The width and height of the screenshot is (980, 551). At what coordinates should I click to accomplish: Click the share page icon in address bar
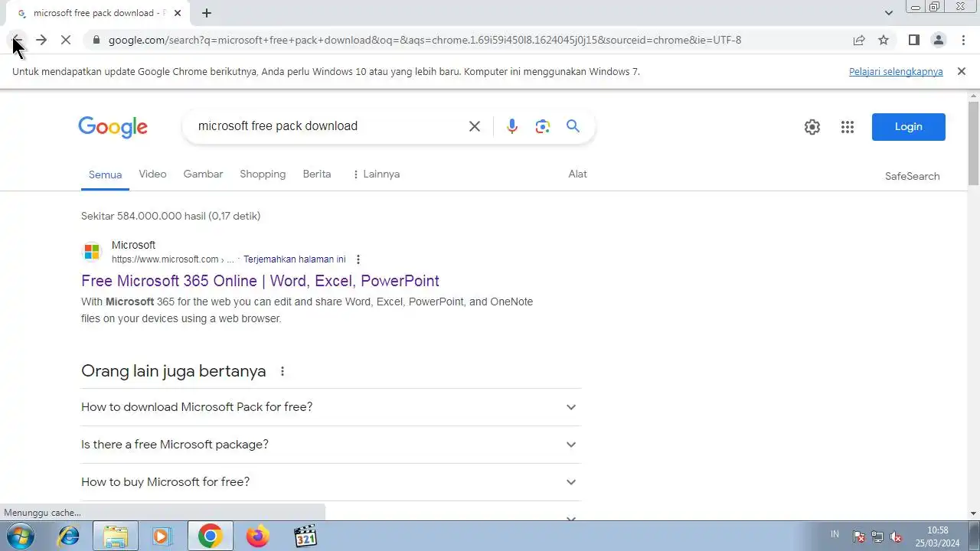click(859, 40)
